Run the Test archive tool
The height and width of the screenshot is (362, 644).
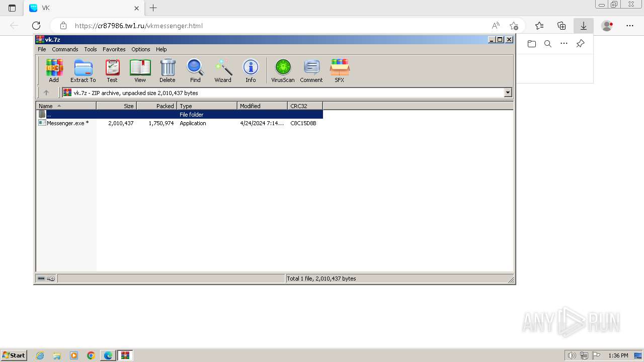click(112, 70)
